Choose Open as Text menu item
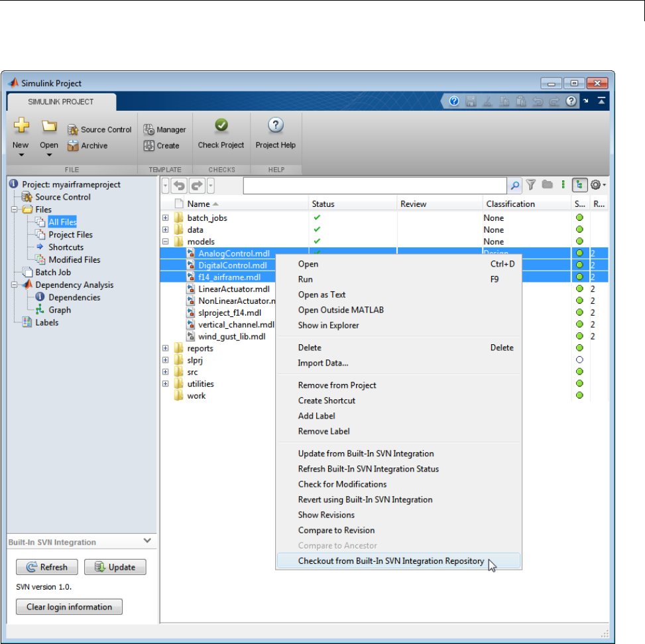The image size is (645, 644). pyautogui.click(x=398, y=294)
